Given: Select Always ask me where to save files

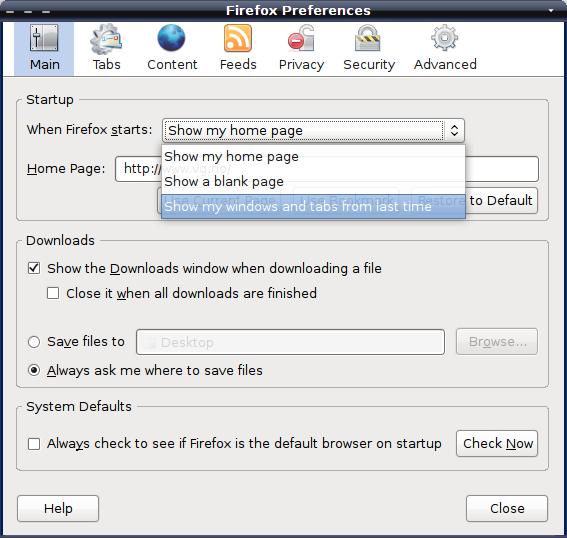Looking at the screenshot, I should (x=34, y=370).
